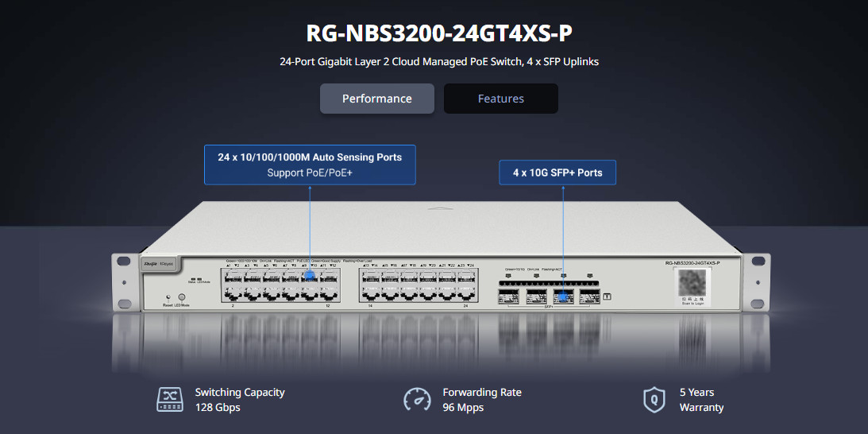Click the RG-NBS3200-24GT4XS-P heading
The image size is (868, 434).
[439, 34]
